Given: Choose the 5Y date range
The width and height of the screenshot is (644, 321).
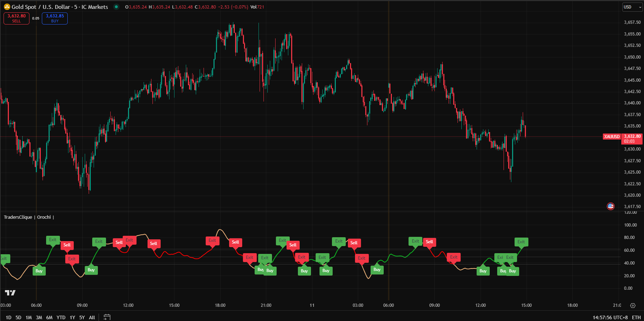Looking at the screenshot, I should [x=82, y=317].
